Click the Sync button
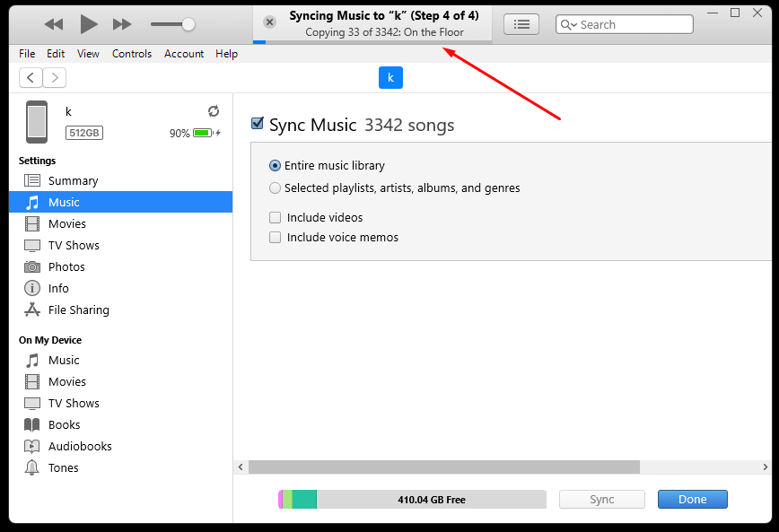The width and height of the screenshot is (779, 532). 602,500
